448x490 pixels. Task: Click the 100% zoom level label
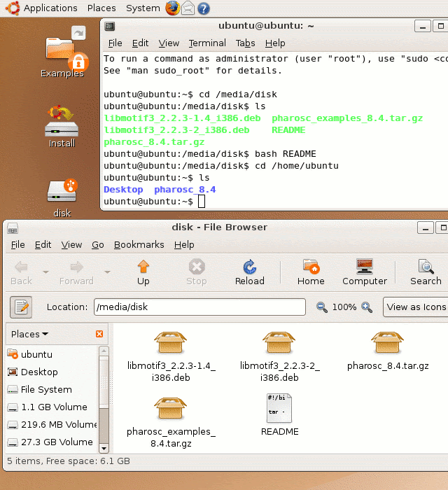344,307
